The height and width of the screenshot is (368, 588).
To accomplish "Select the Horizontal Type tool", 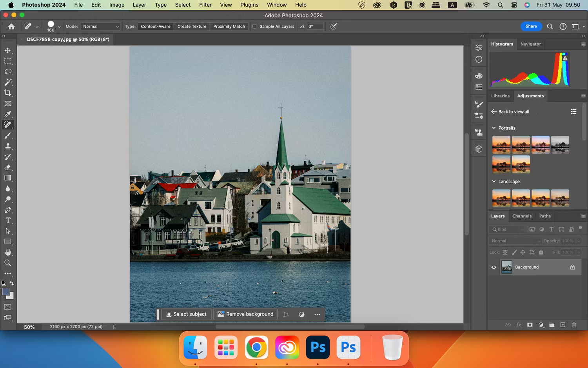I will click(x=8, y=220).
